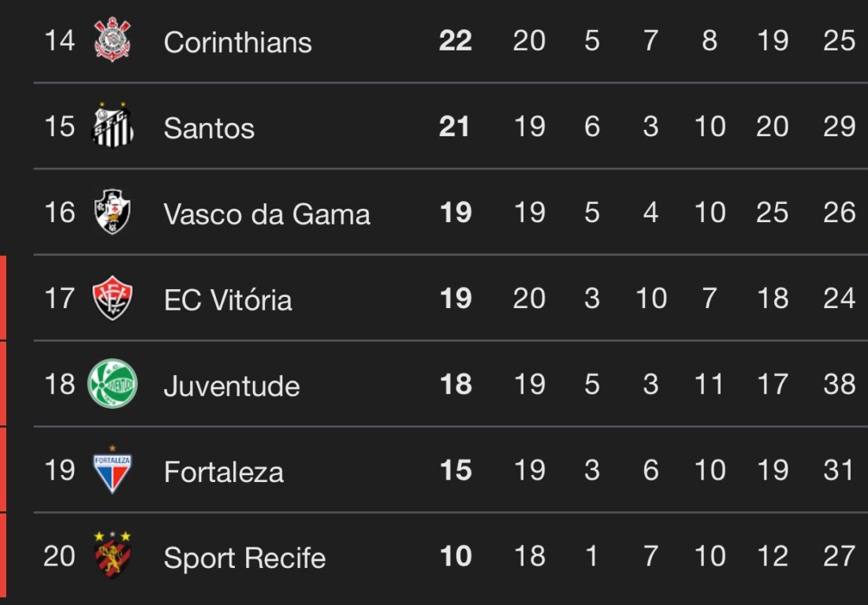Tap the green Juventude crest

[x=113, y=383]
